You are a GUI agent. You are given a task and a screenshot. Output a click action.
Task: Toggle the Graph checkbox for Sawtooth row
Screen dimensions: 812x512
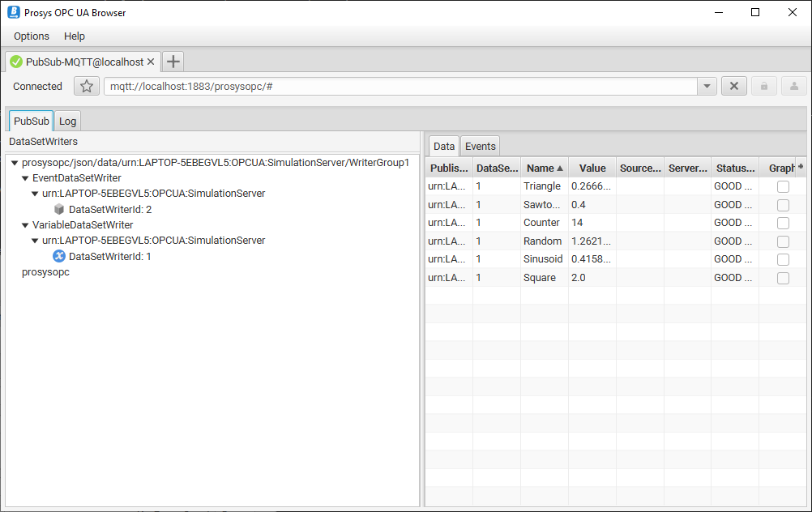tap(783, 205)
